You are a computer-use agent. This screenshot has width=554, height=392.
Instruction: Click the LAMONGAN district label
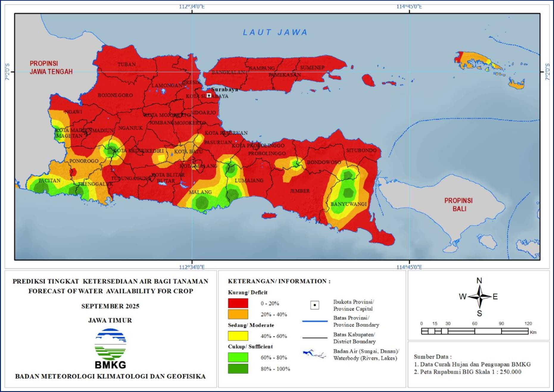pos(167,85)
